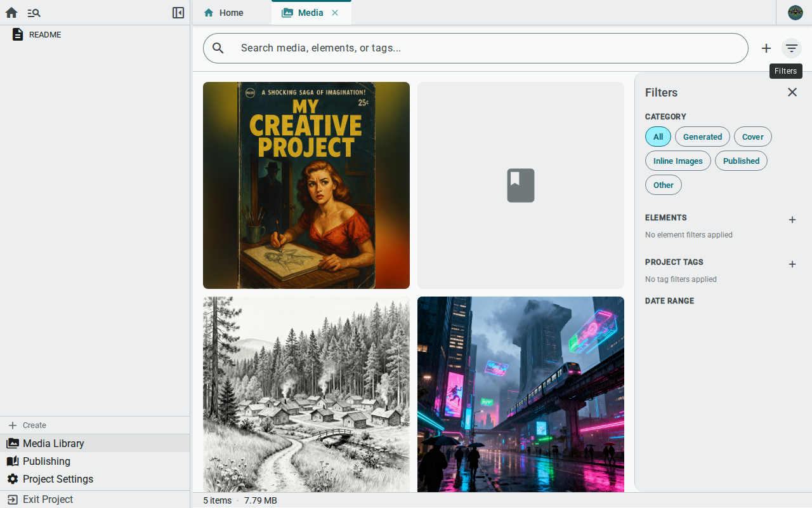Collapse the sidebar with the panel toggle icon
Screen dimensions: 812x508
178,13
